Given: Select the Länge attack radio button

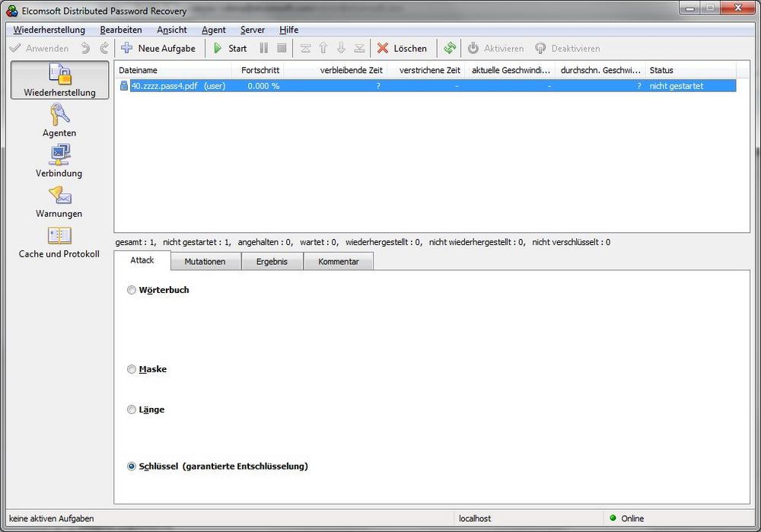Looking at the screenshot, I should [132, 409].
